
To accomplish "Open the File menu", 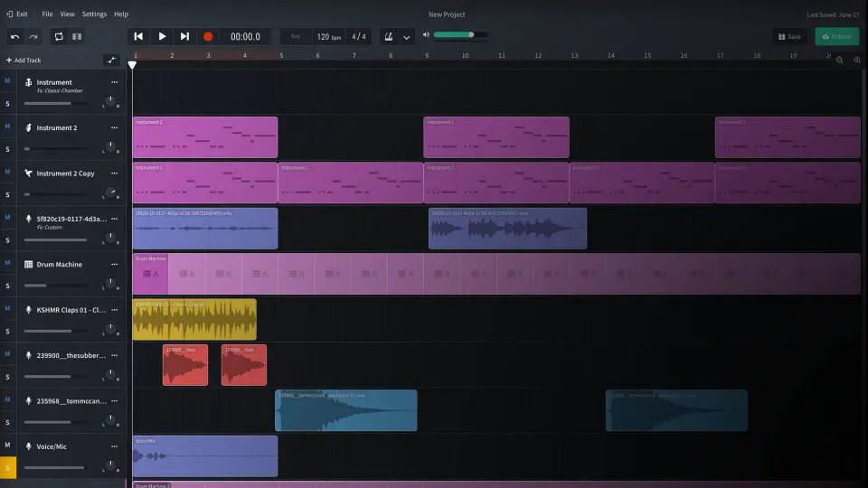I will (48, 14).
